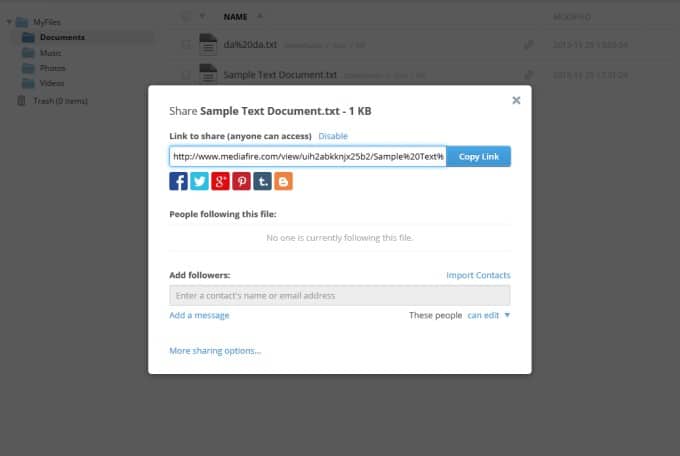Share link on Facebook
The width and height of the screenshot is (680, 456).
pyautogui.click(x=178, y=181)
